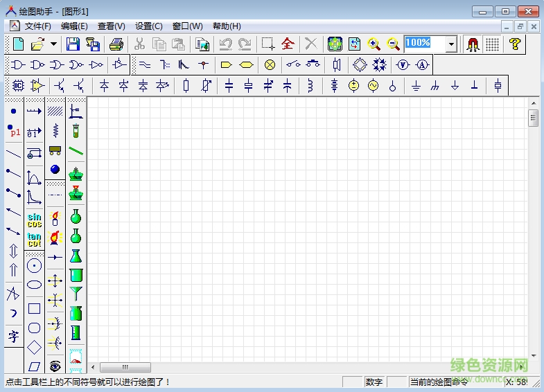Select the number axis 01 tool

(x=34, y=132)
